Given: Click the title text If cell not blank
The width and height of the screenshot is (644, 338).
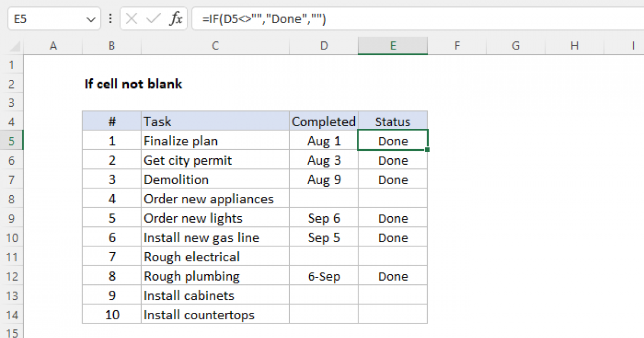Looking at the screenshot, I should tap(134, 84).
